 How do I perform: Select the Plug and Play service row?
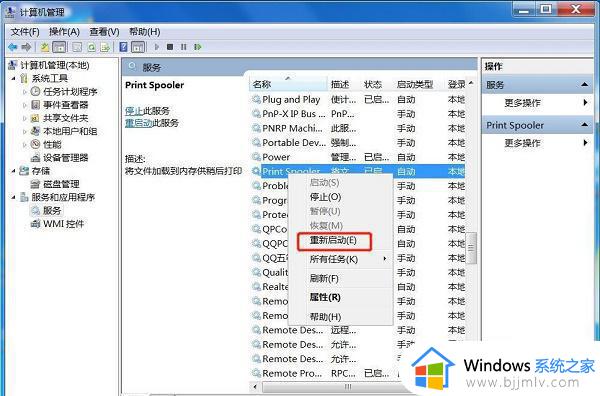358,100
